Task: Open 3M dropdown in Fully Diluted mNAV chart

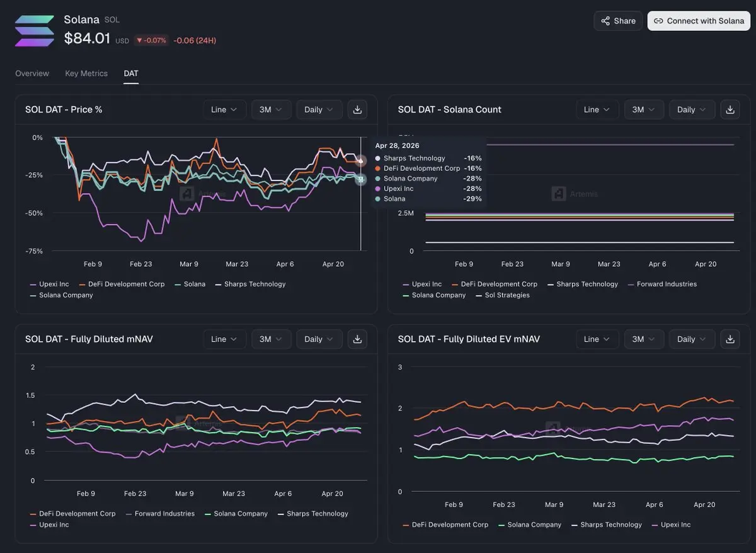Action: (272, 339)
